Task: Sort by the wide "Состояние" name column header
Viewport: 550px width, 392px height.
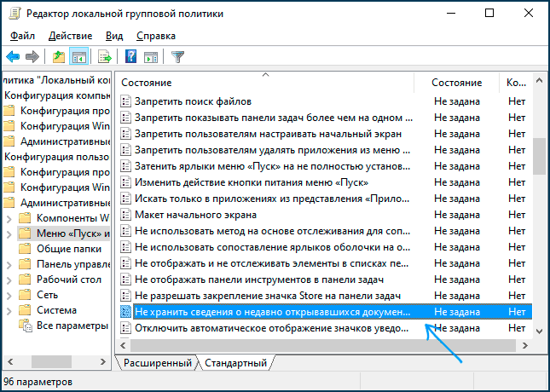Action: [x=265, y=83]
